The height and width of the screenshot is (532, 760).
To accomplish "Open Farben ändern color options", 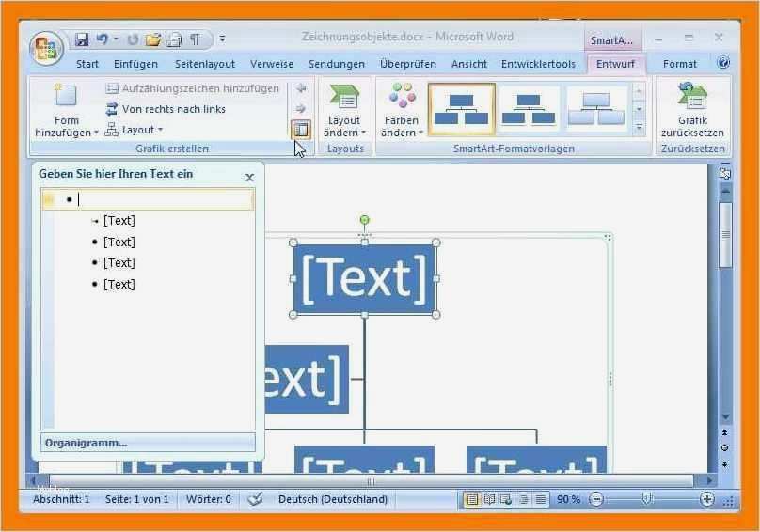I will [402, 111].
